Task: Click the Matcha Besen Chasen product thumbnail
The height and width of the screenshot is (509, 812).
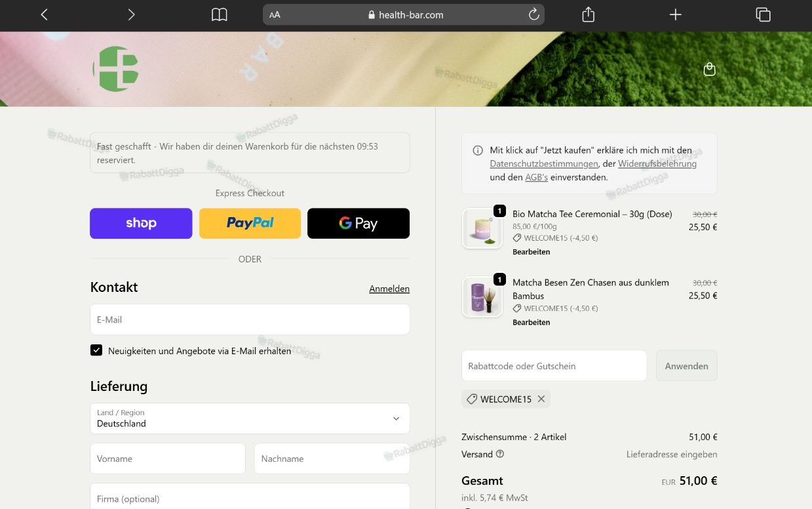Action: click(482, 297)
